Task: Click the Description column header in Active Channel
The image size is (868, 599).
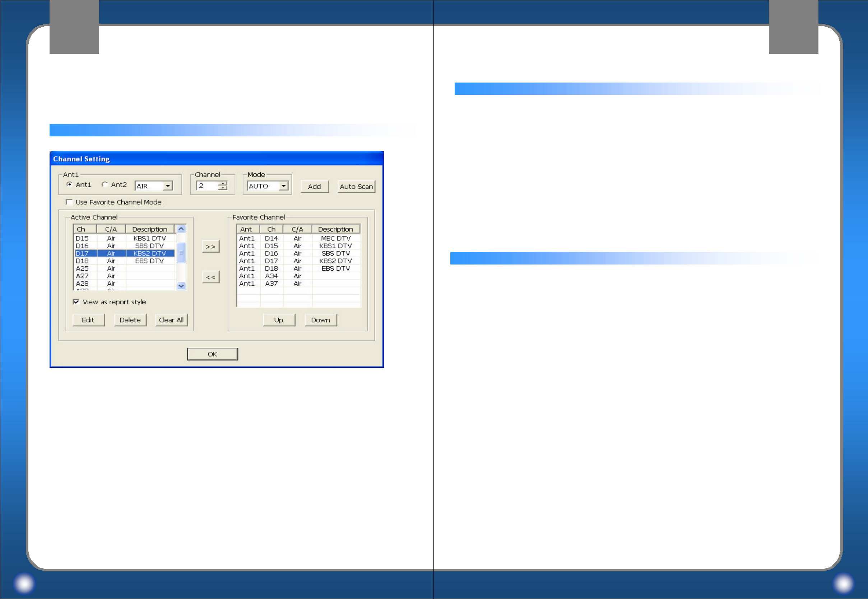Action: [149, 229]
